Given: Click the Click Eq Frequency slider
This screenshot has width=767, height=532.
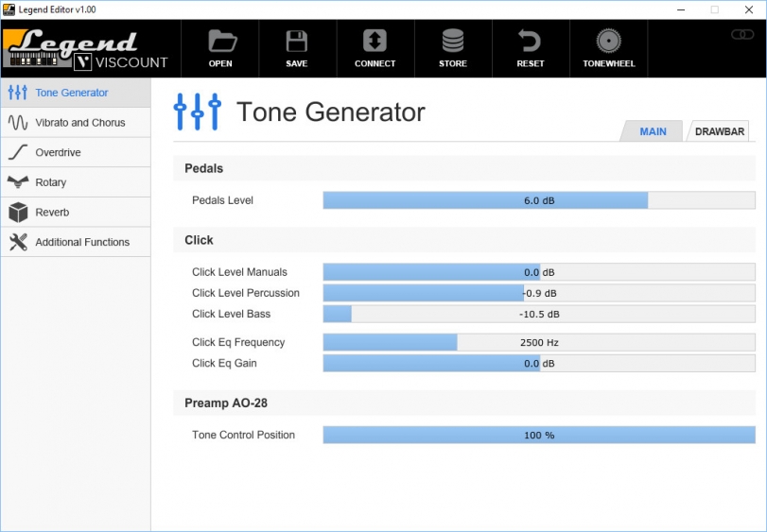Looking at the screenshot, I should click(x=539, y=342).
